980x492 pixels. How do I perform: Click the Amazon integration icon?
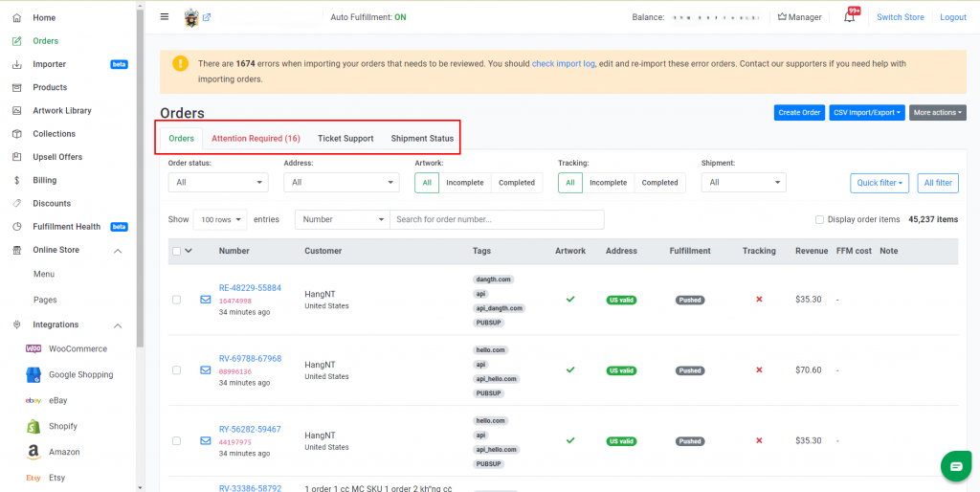33,452
